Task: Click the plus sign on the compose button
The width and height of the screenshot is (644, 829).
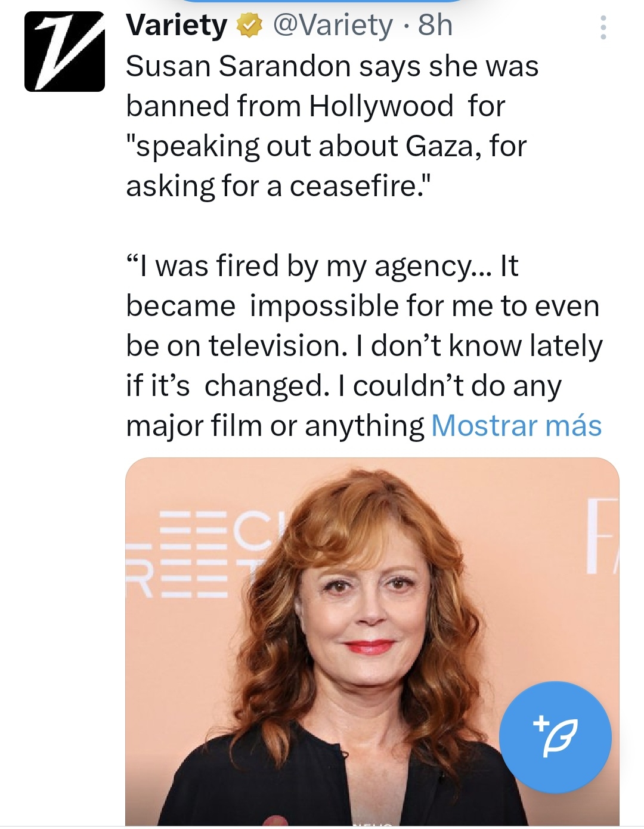Action: 541,723
